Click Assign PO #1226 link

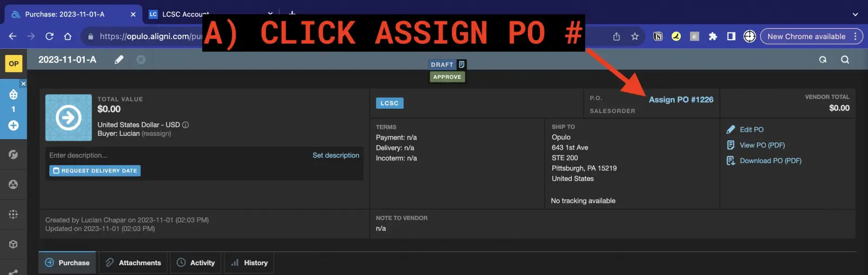(681, 99)
